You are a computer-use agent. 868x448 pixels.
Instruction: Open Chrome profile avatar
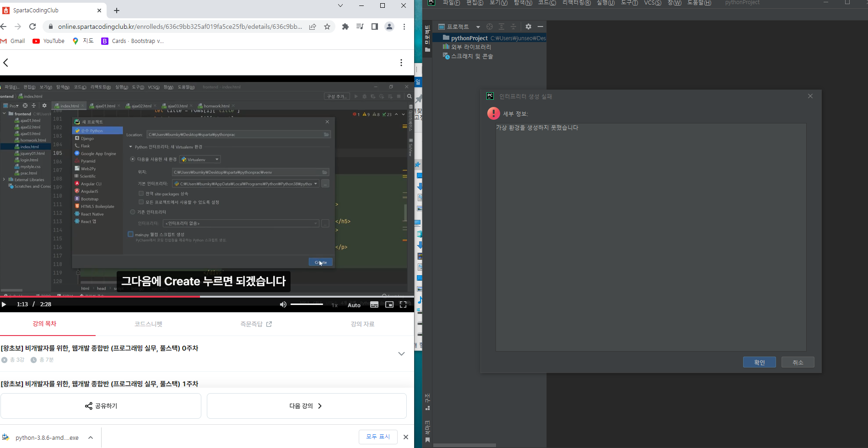[x=389, y=27]
